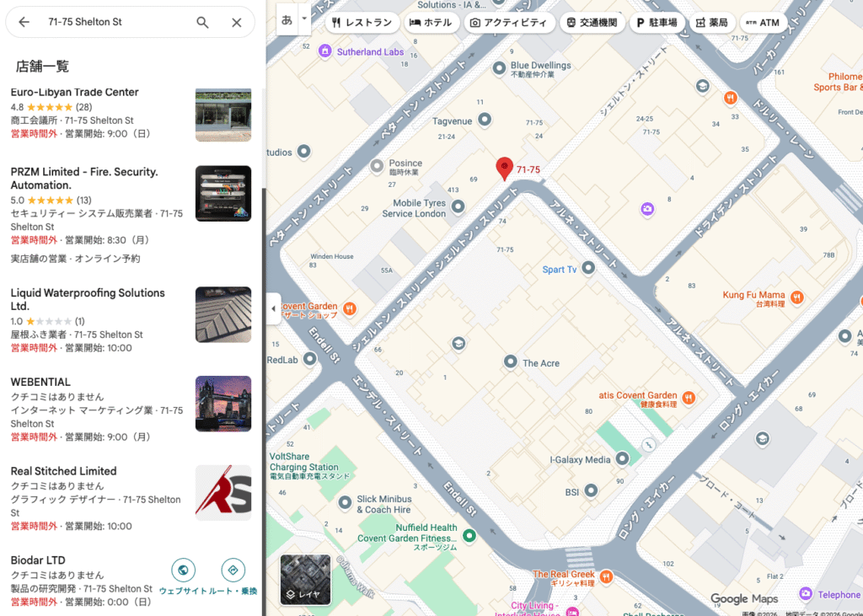Click the purple camera marker near Drury Lane
The width and height of the screenshot is (863, 616).
click(647, 209)
